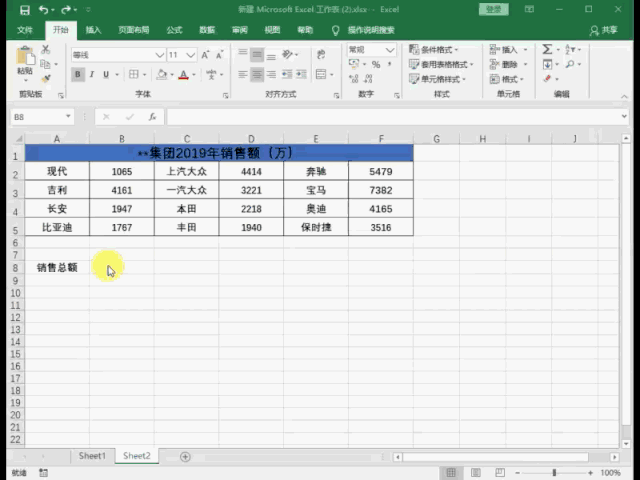The width and height of the screenshot is (640, 480).
Task: Activate the Format Painter brush
Action: point(46,78)
